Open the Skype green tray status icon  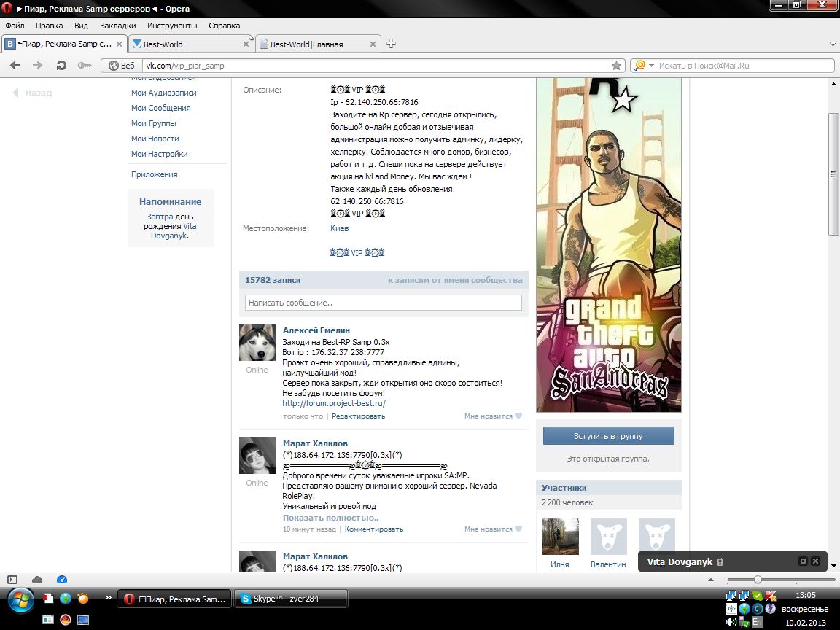tap(758, 595)
